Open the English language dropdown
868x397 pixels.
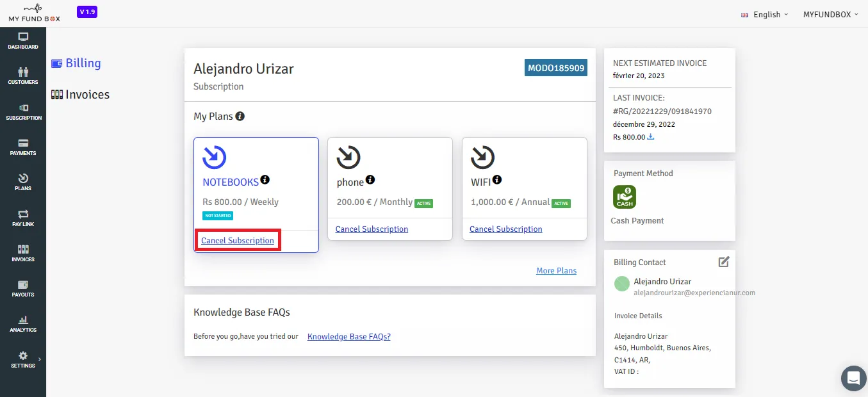[764, 15]
